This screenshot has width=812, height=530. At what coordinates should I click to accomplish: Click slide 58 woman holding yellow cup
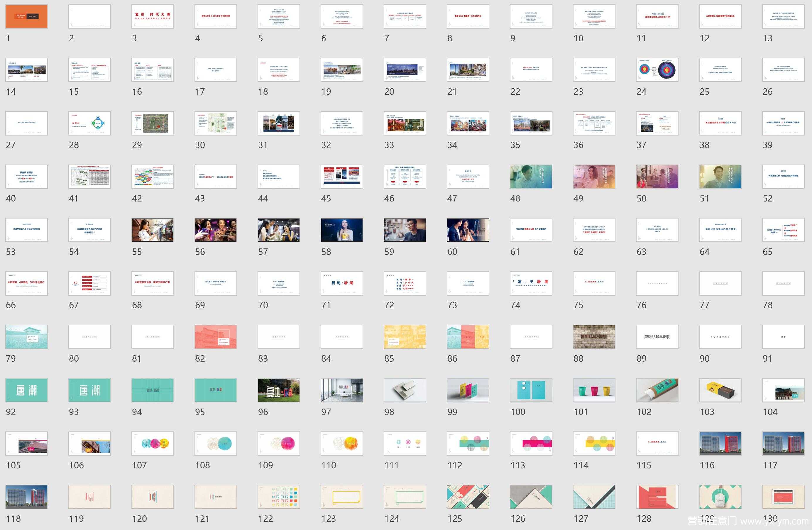[x=341, y=230]
